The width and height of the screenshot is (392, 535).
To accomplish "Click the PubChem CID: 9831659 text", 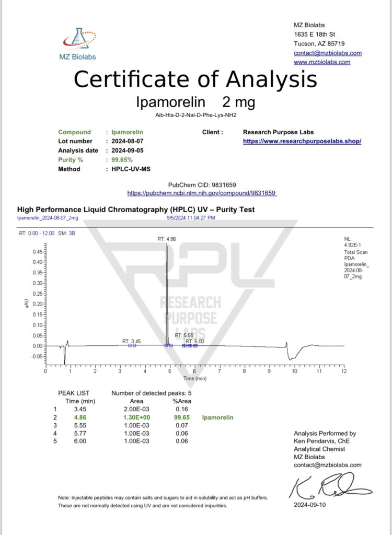I will 201,185.
